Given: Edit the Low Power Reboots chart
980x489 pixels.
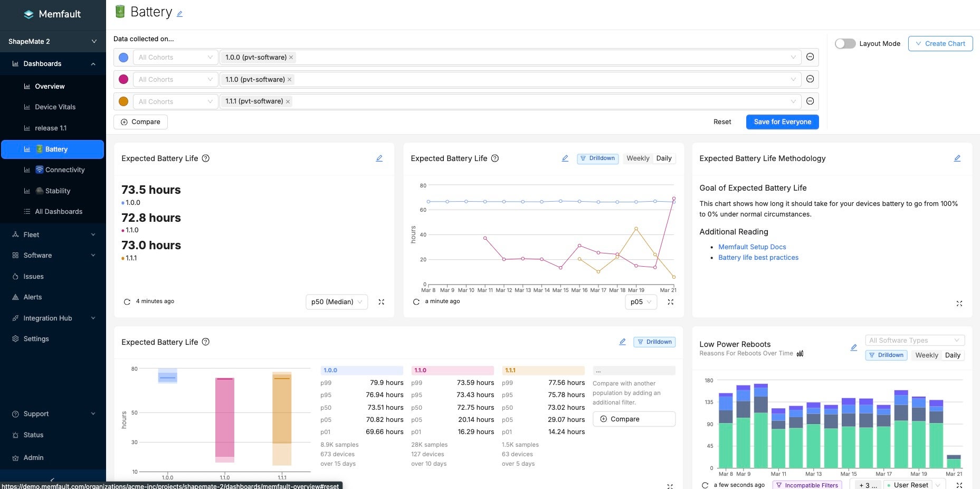Looking at the screenshot, I should (x=853, y=347).
